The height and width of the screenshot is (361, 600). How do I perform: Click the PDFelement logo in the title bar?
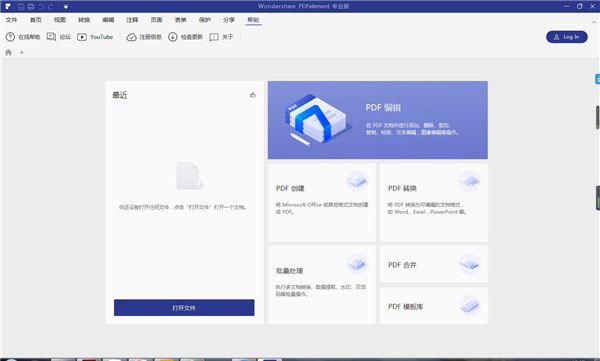[x=8, y=7]
